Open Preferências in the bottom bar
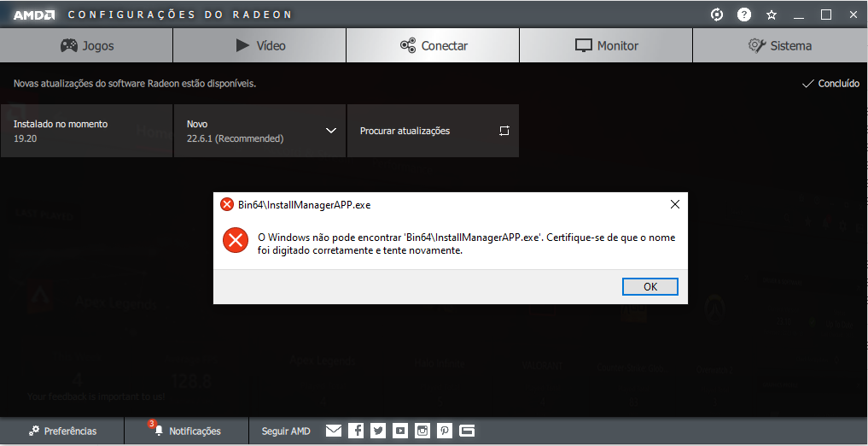Viewport: 868px width, 446px height. pyautogui.click(x=62, y=431)
